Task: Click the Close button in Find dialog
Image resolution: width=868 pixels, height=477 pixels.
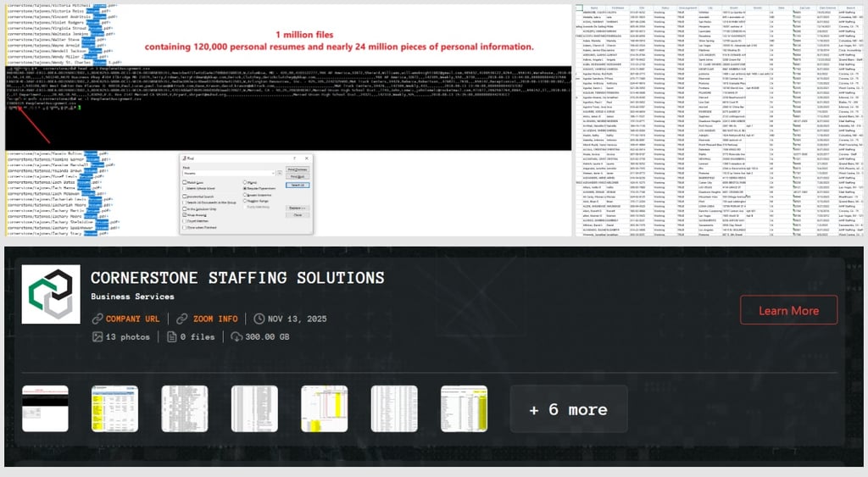Action: click(x=298, y=214)
